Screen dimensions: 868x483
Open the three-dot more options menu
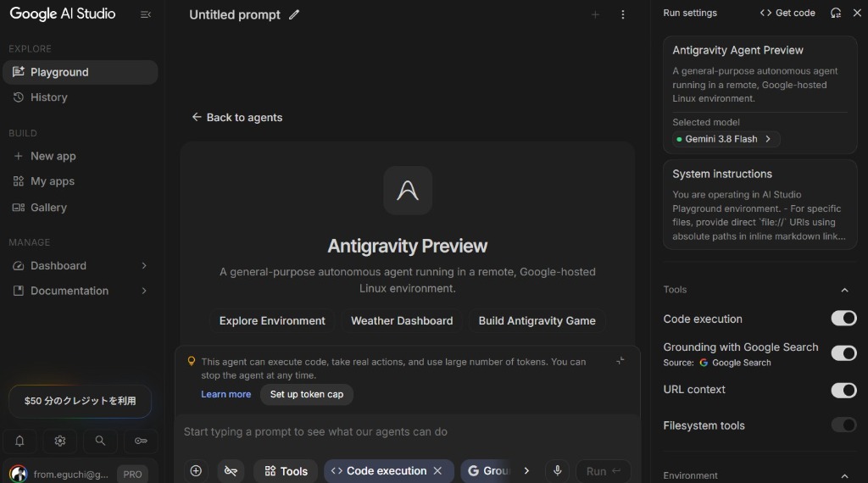(x=623, y=15)
